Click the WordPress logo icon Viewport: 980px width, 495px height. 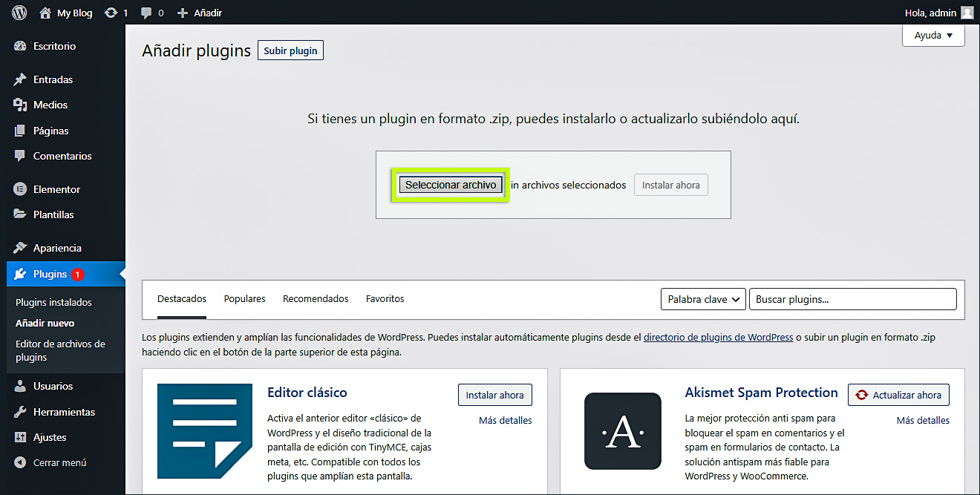19,13
